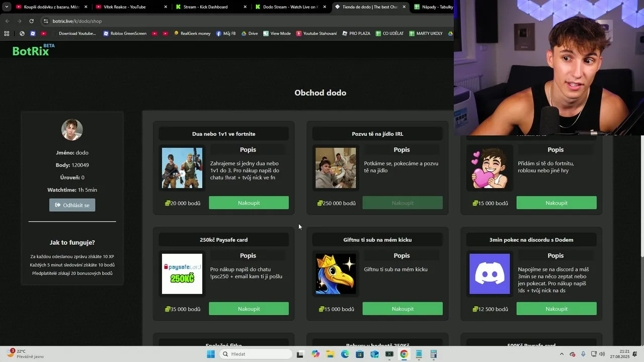Open Download Youtube bookmark
Screen dimensions: 644x362
(73, 34)
